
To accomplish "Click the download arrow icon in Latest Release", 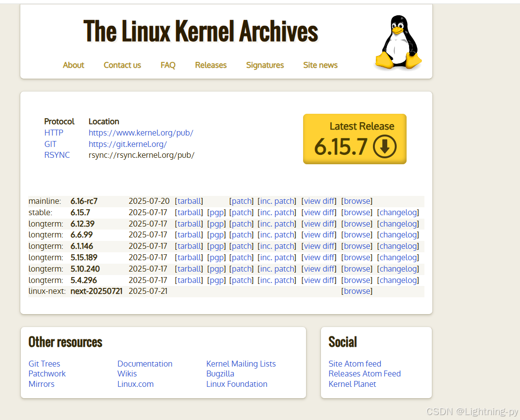I will [x=385, y=146].
